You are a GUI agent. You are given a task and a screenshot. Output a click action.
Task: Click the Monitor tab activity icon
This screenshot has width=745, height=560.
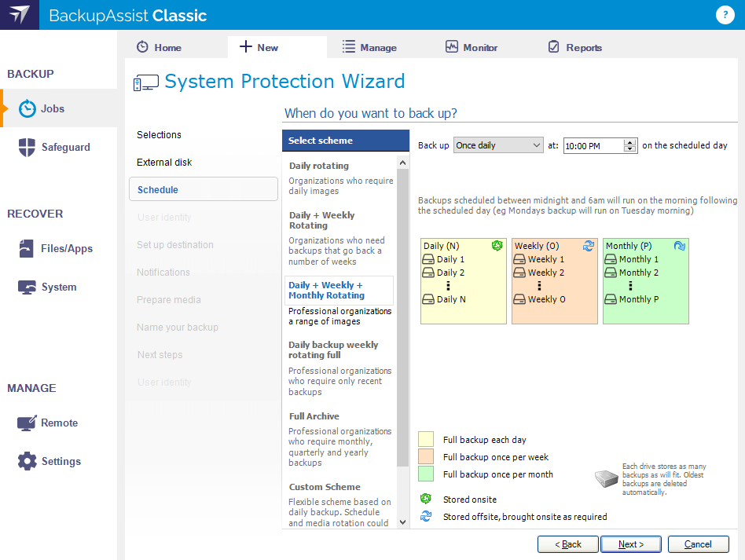point(451,46)
